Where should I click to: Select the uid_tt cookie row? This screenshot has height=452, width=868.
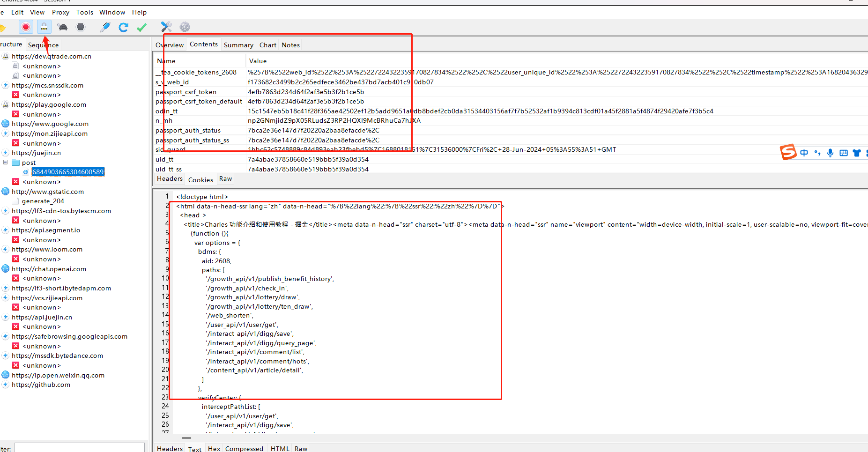click(511, 159)
